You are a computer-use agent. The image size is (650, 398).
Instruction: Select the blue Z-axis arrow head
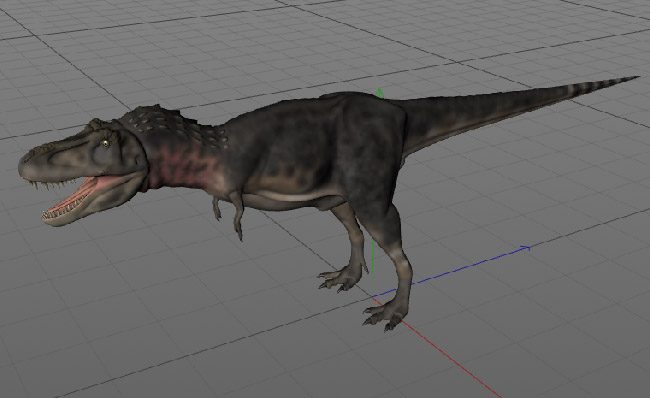[x=525, y=248]
